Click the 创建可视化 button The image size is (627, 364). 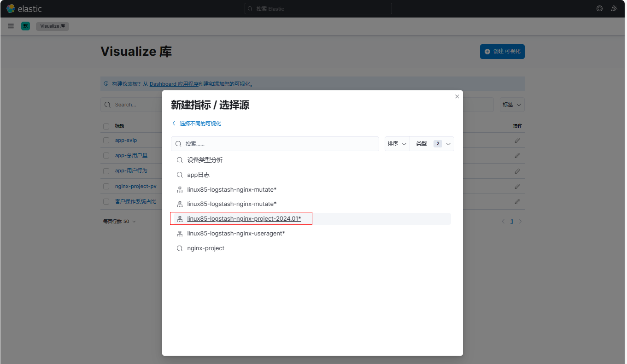coord(502,52)
